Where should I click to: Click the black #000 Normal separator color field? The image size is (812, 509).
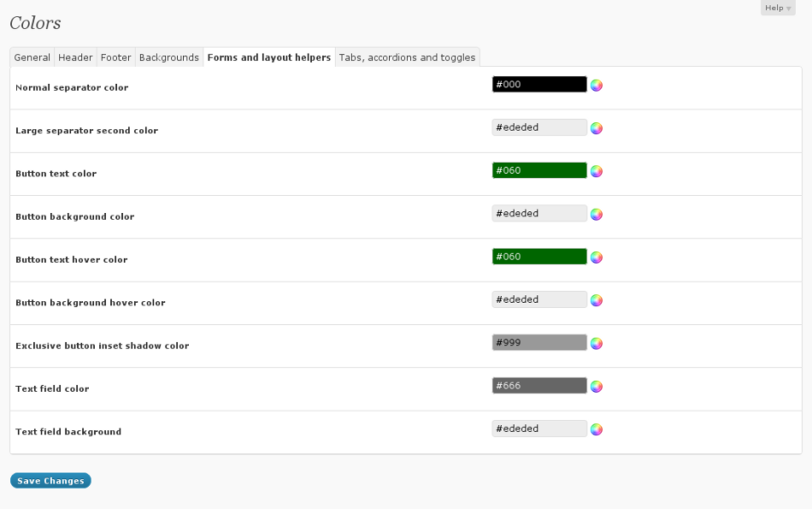point(539,84)
